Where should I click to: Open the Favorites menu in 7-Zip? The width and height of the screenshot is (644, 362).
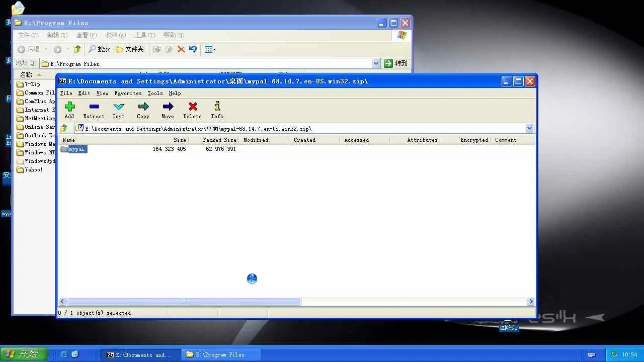pyautogui.click(x=128, y=93)
